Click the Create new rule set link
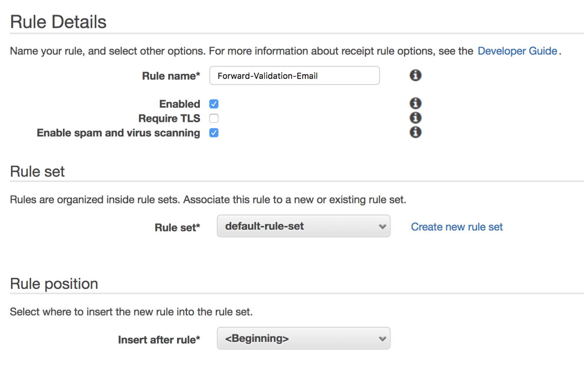This screenshot has width=584, height=392. [457, 227]
